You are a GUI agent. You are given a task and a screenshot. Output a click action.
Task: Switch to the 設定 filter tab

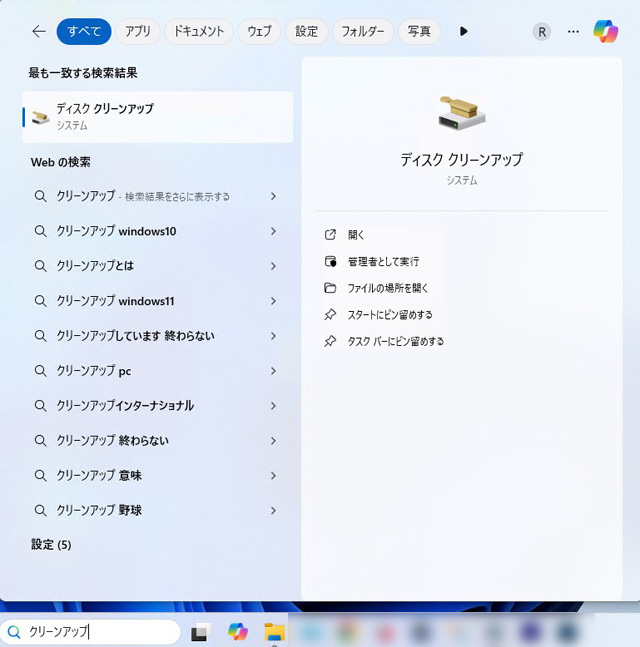307,31
